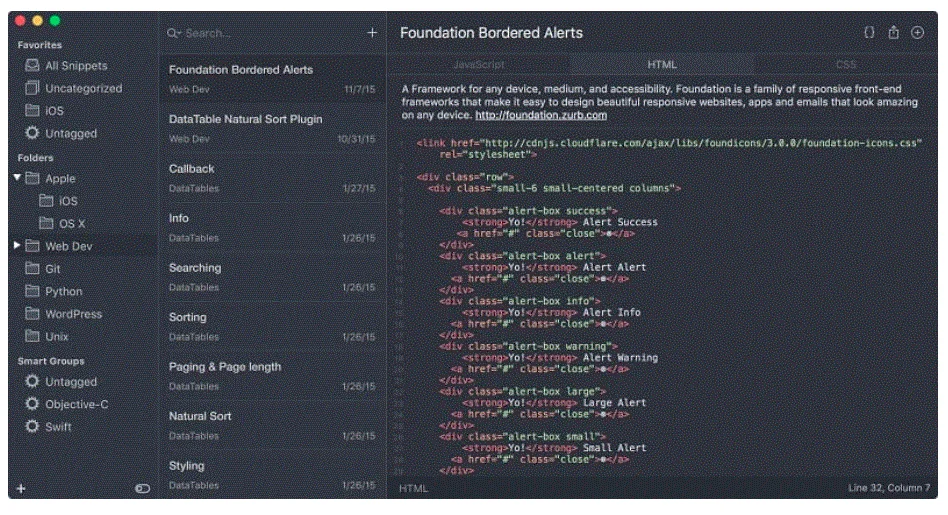
Task: Select Paging & Page length snippet
Action: [x=272, y=376]
